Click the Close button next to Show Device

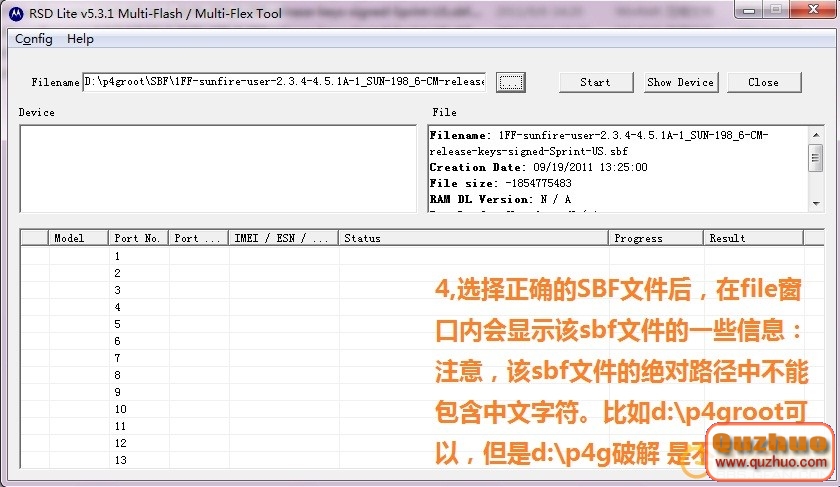click(763, 83)
